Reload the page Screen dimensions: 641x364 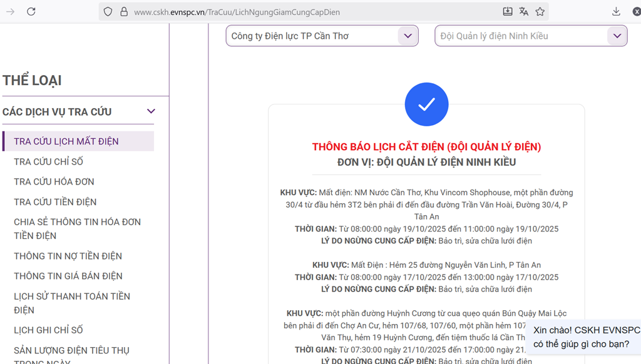tap(31, 11)
